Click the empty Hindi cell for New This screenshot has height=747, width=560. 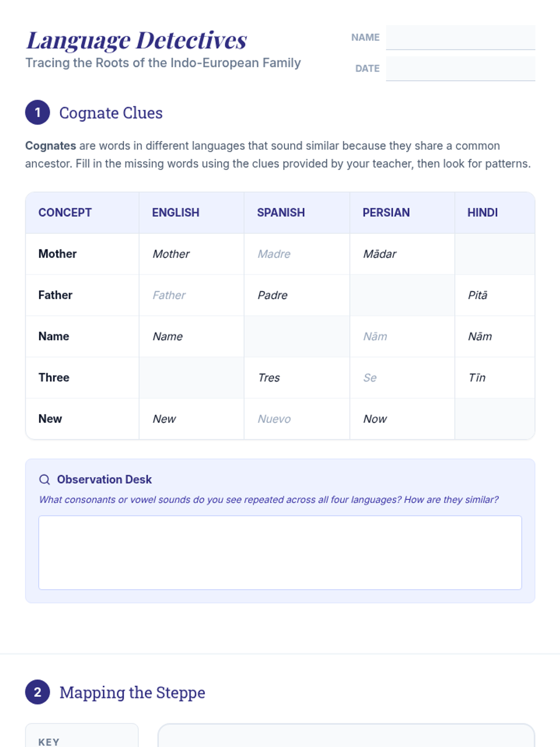coord(495,419)
